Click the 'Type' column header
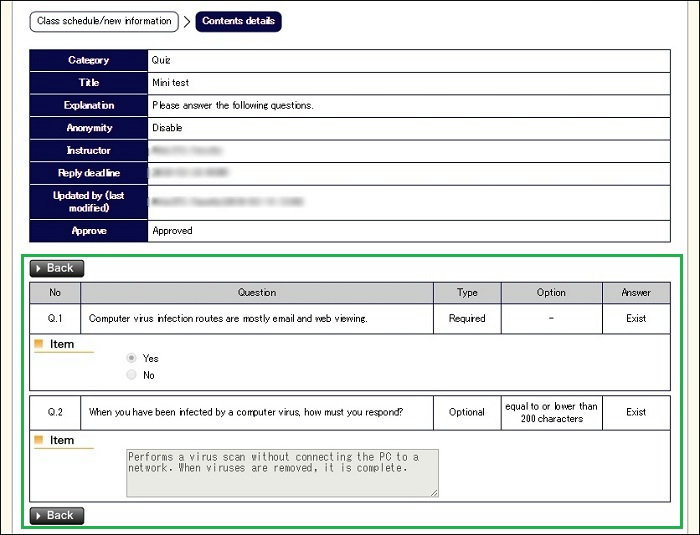The width and height of the screenshot is (700, 535). (467, 293)
